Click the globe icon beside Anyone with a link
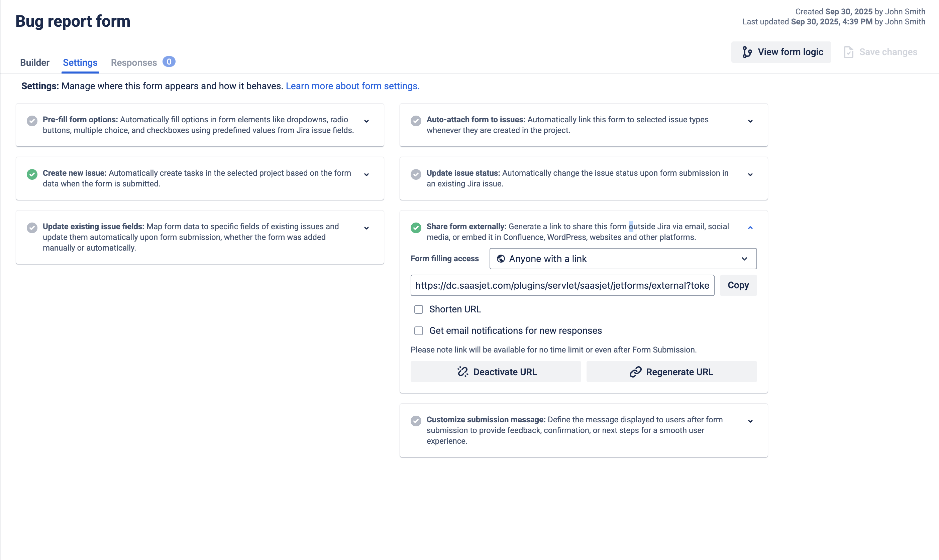The image size is (939, 560). 501,259
